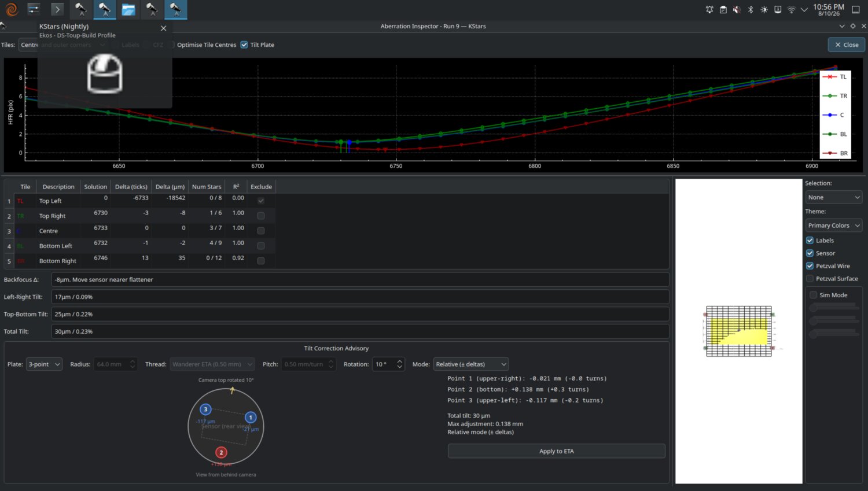
Task: Select the Centre row in the tile table
Action: 139,231
